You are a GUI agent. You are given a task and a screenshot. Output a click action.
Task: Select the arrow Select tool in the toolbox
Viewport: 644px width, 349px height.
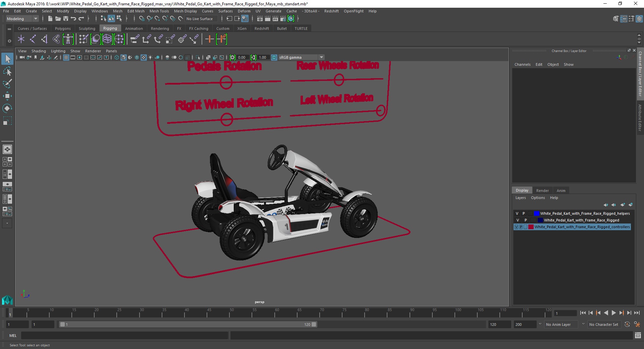(7, 59)
